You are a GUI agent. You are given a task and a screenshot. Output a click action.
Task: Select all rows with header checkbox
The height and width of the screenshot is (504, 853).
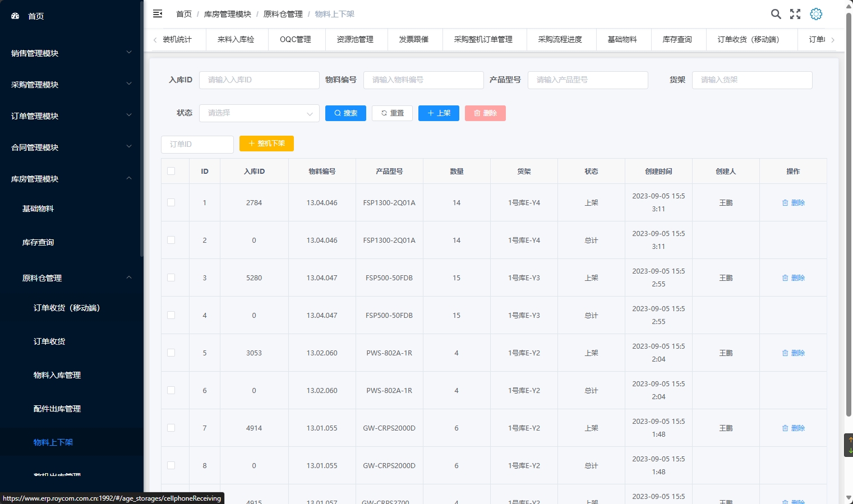[171, 171]
